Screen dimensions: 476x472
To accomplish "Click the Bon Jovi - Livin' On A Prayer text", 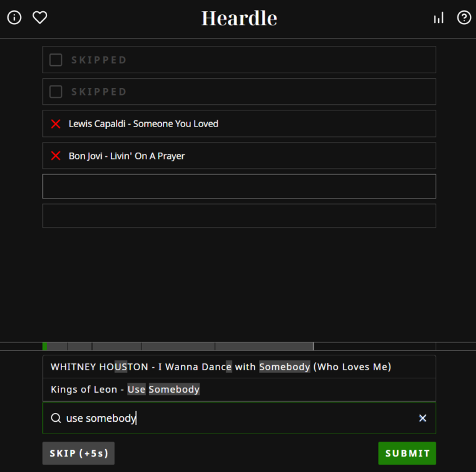I will tap(126, 156).
